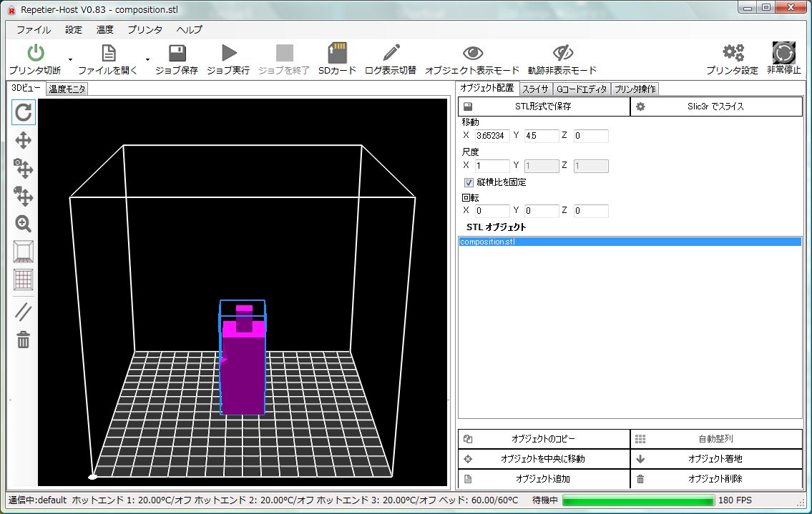The height and width of the screenshot is (514, 812).
Task: Open the SDカード manager icon
Action: (x=337, y=53)
